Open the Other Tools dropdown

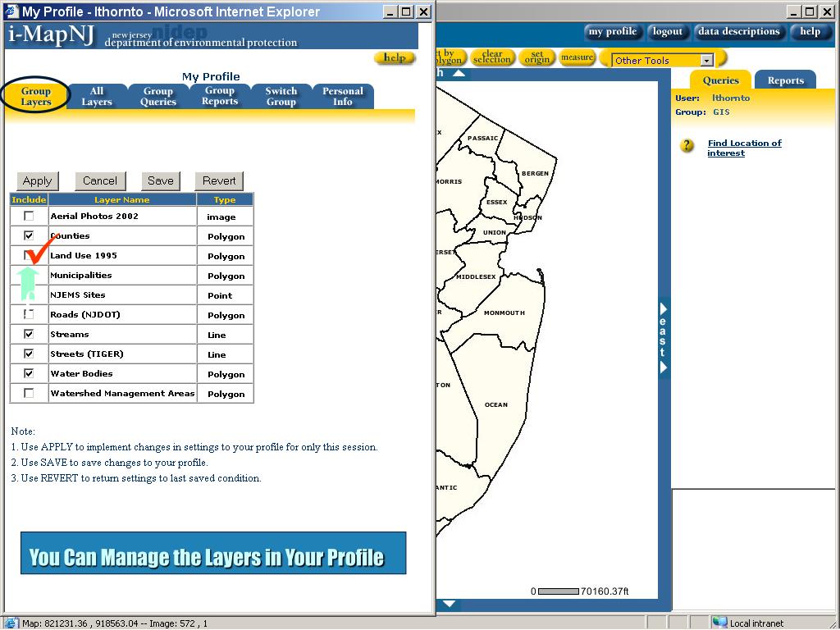click(x=707, y=61)
